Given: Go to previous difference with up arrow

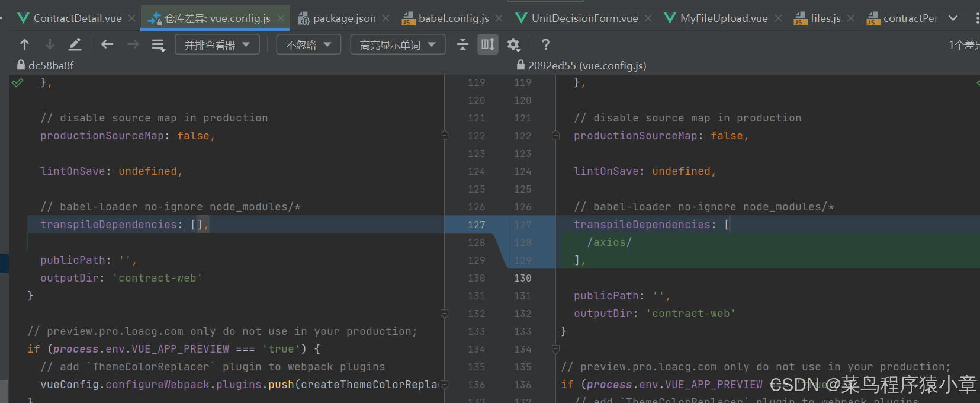Looking at the screenshot, I should (x=24, y=44).
